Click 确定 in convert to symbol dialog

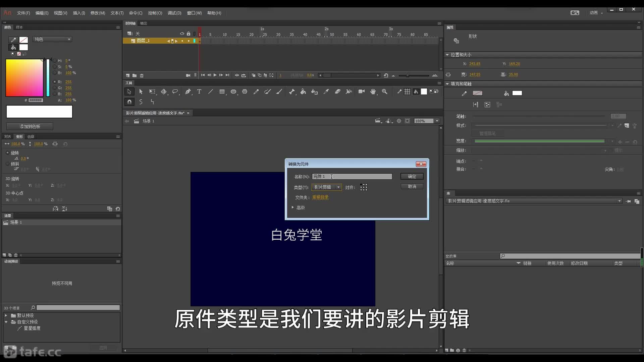click(412, 176)
